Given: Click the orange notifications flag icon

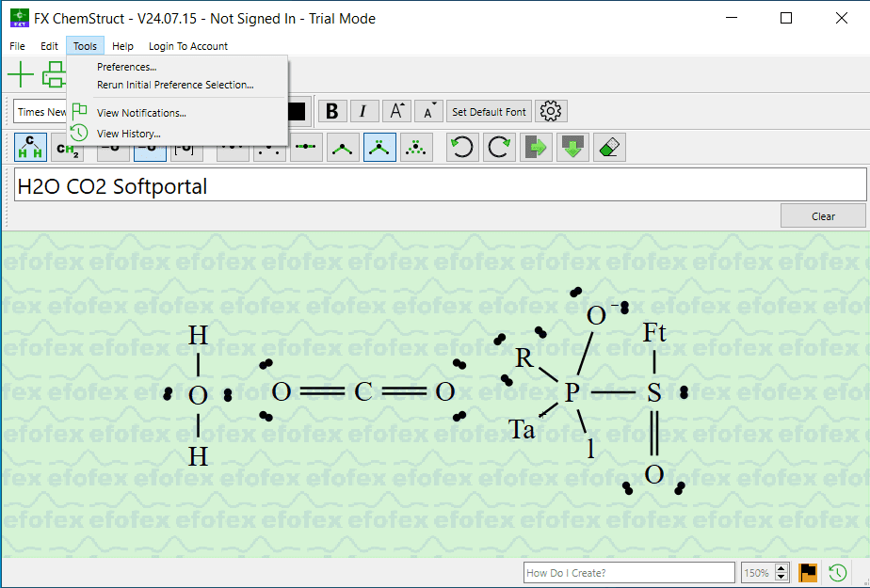Looking at the screenshot, I should click(x=808, y=573).
